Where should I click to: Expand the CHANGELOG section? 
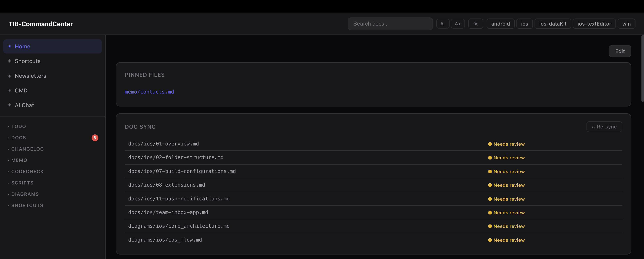27,149
